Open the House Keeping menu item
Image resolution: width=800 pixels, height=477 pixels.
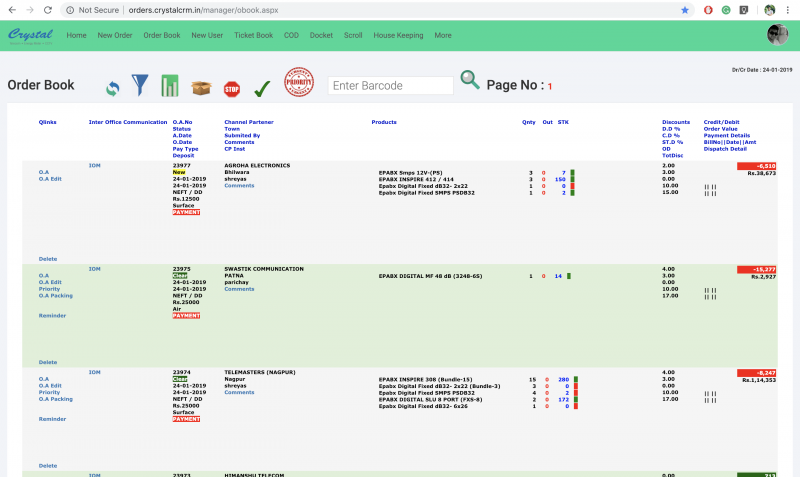pyautogui.click(x=398, y=35)
